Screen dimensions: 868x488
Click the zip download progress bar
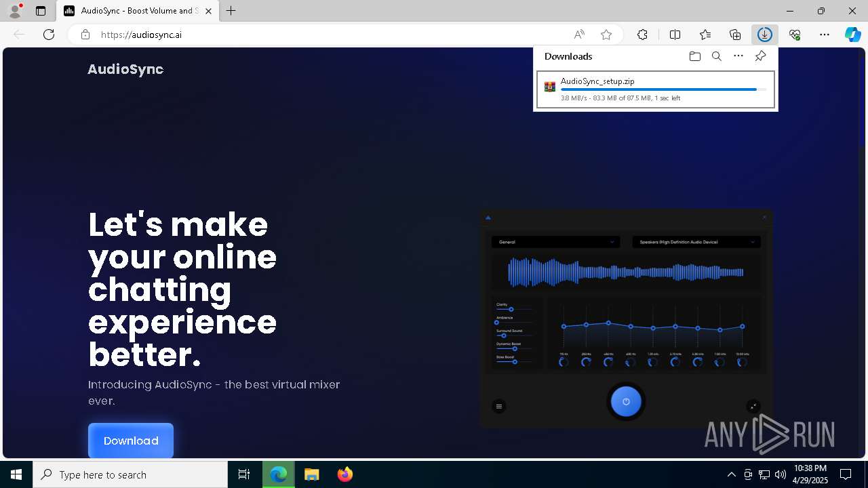(x=664, y=89)
